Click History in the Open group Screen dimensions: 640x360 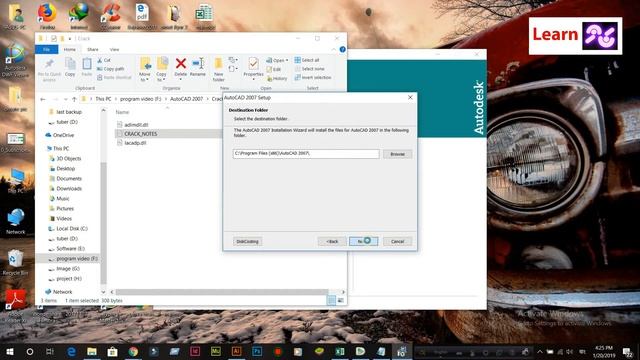click(x=277, y=78)
